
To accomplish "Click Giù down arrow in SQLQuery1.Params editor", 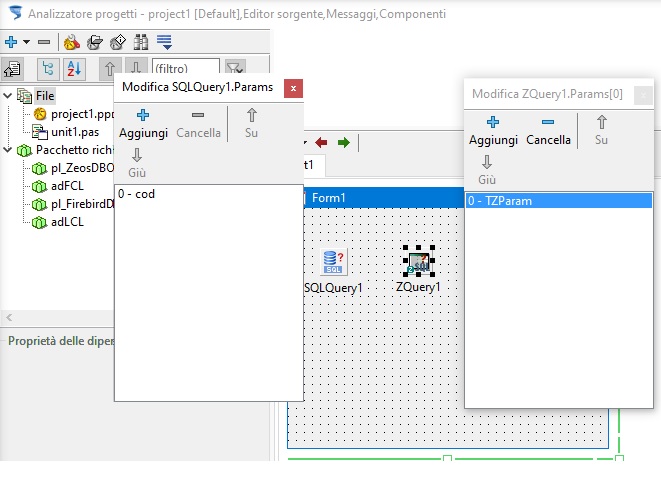I will (x=137, y=163).
